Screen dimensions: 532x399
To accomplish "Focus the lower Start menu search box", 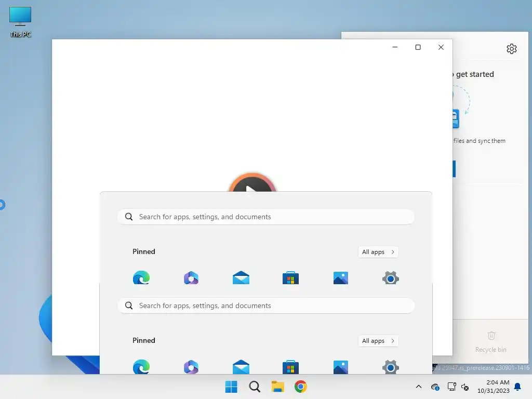I will (x=266, y=305).
